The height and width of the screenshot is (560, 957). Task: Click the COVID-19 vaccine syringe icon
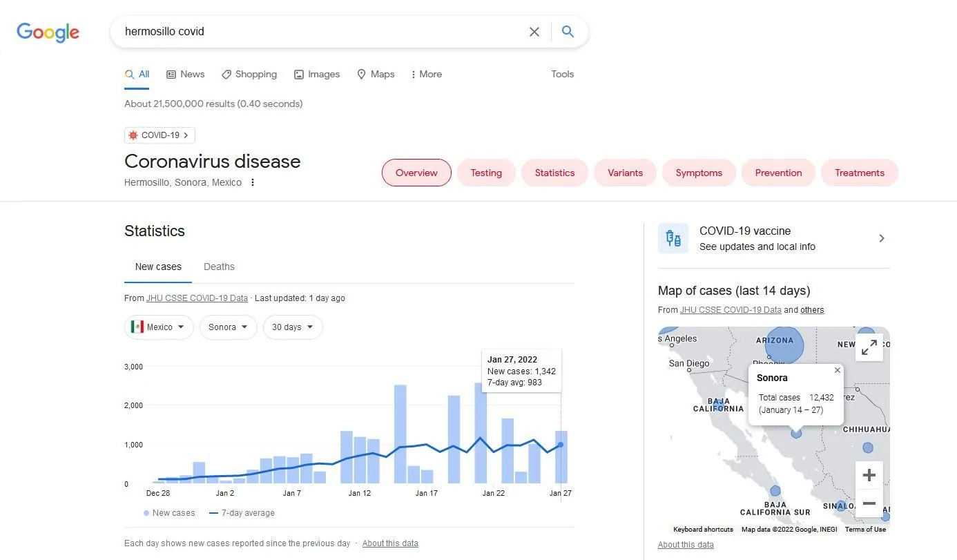(673, 238)
